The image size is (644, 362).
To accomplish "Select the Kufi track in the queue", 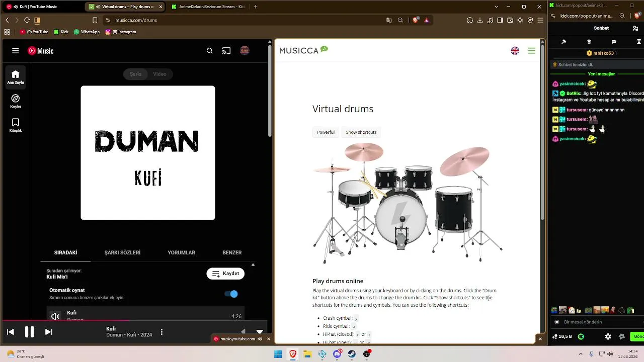I will point(145,314).
